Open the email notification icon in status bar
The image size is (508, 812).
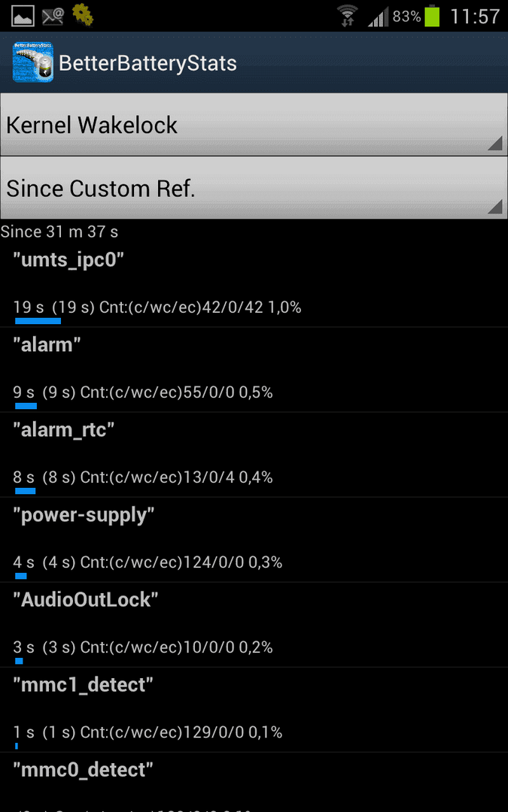pyautogui.click(x=53, y=16)
